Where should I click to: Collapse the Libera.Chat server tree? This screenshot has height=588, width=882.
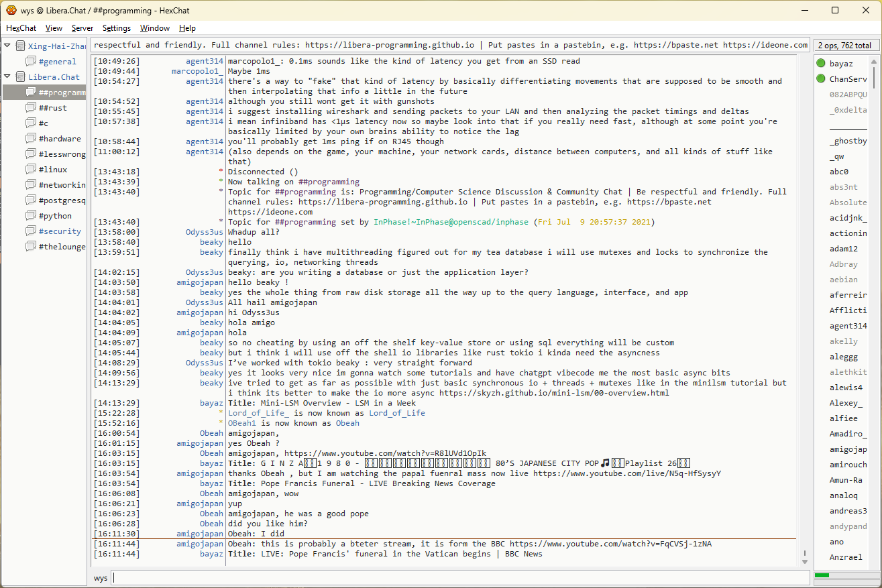tap(7, 77)
